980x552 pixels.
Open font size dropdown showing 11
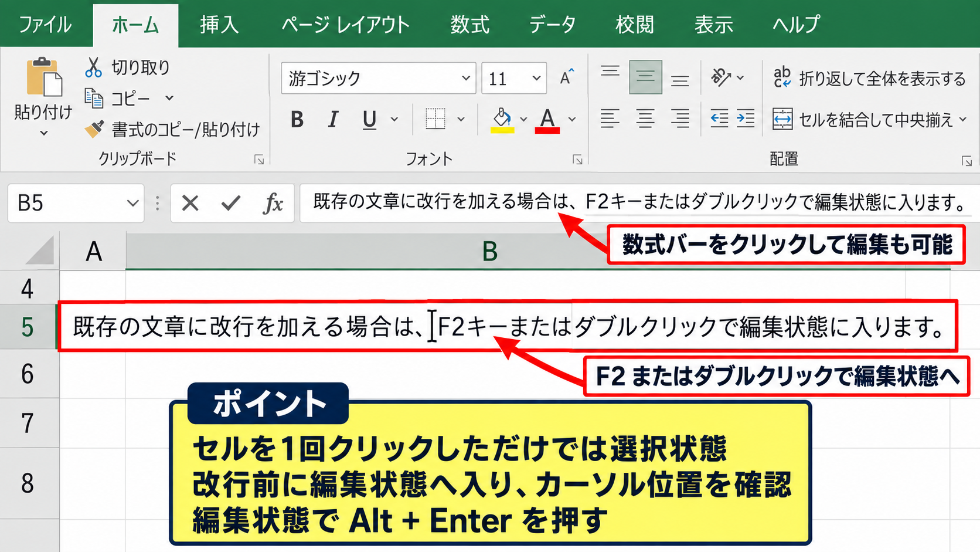[536, 78]
